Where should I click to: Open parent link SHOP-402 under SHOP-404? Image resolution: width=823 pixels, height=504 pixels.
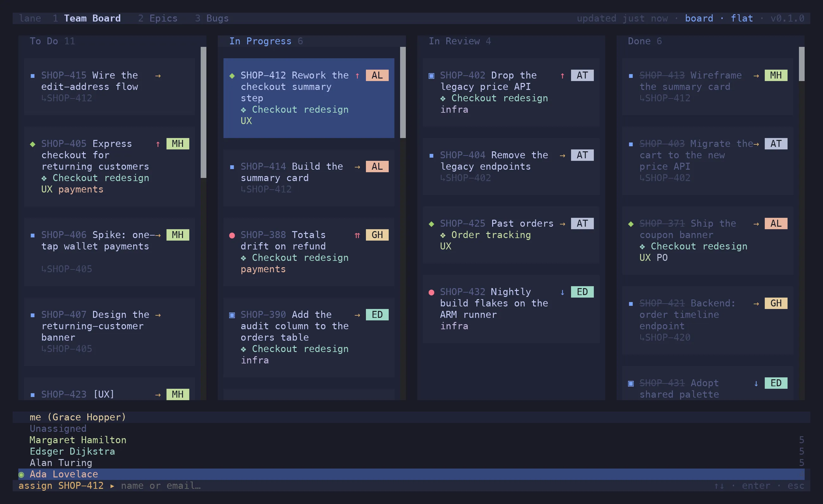tap(465, 178)
